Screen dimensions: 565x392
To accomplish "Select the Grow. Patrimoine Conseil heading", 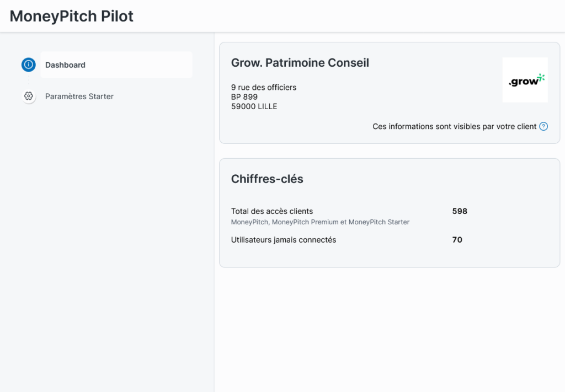I will click(300, 63).
